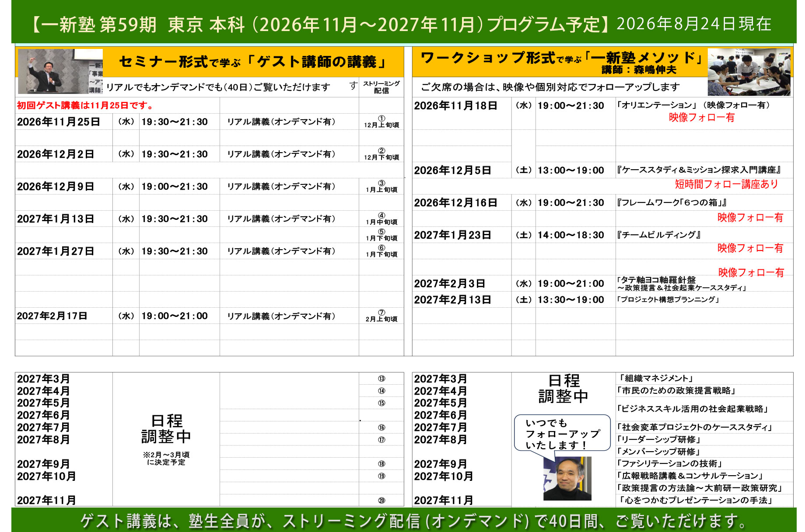This screenshot has height=532, width=805.
Task: Click the 「プロジェクト構想プランニング」 session title
Action: (668, 300)
